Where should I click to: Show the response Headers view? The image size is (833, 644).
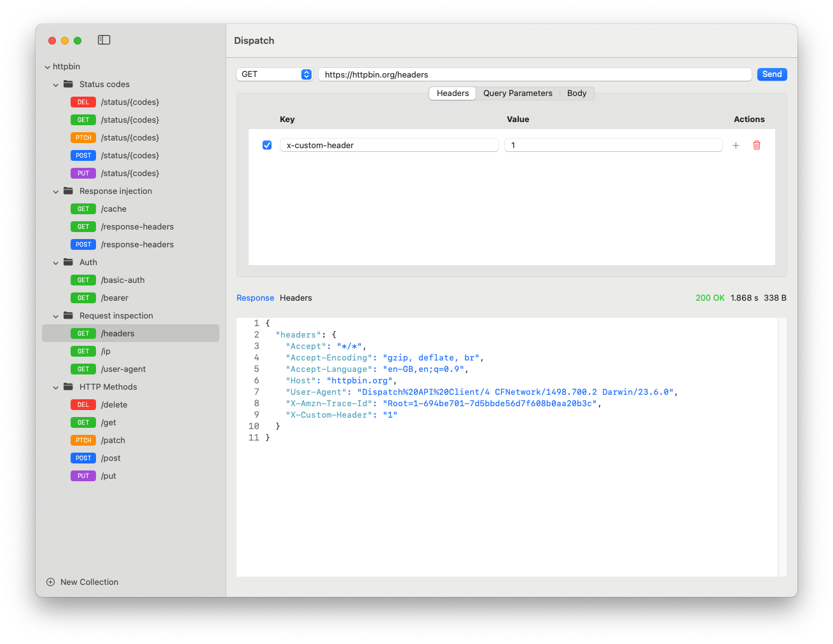tap(296, 298)
